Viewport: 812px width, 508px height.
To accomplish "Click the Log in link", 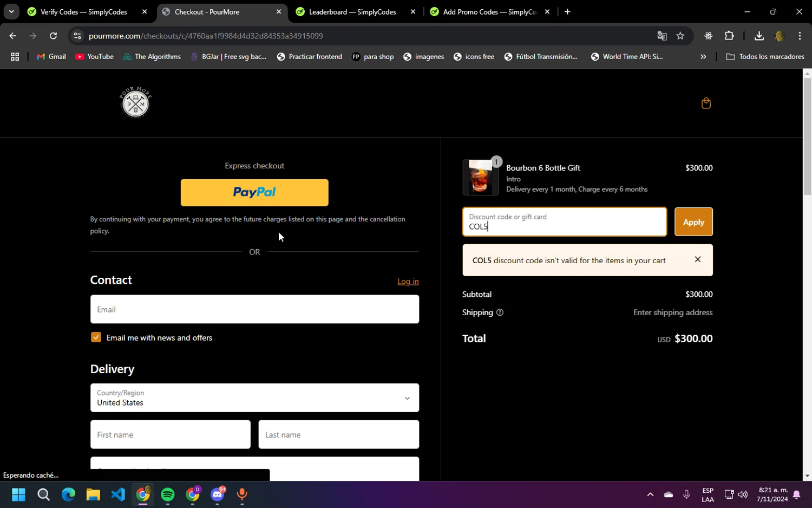I will (x=408, y=282).
